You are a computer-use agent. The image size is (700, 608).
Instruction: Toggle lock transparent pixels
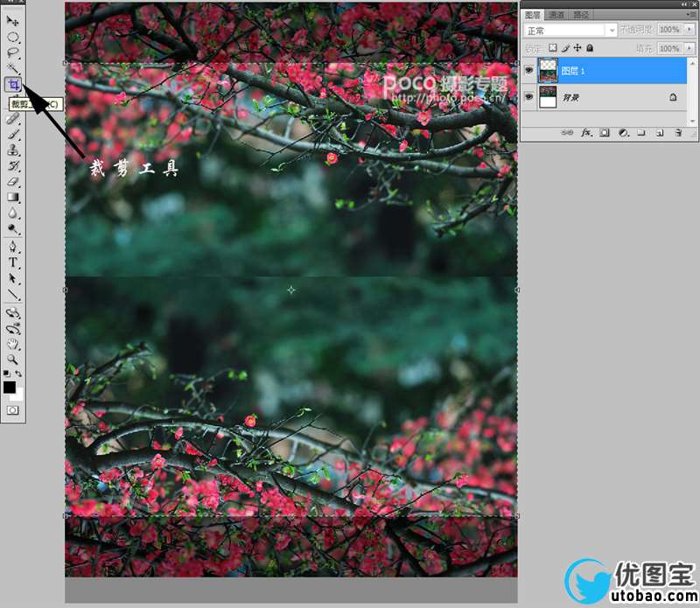pyautogui.click(x=553, y=48)
